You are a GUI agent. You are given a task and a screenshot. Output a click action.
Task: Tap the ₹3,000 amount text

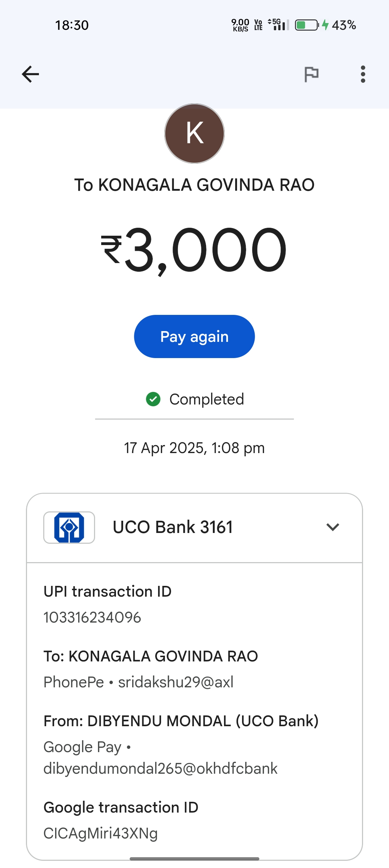[x=194, y=250]
